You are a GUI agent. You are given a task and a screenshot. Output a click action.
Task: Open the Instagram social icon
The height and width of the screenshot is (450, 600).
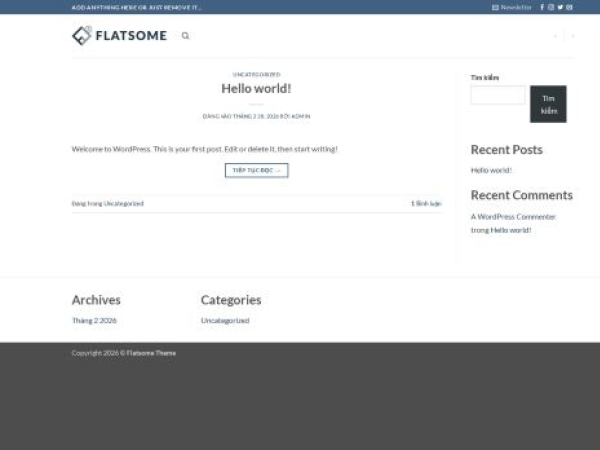(x=551, y=7)
